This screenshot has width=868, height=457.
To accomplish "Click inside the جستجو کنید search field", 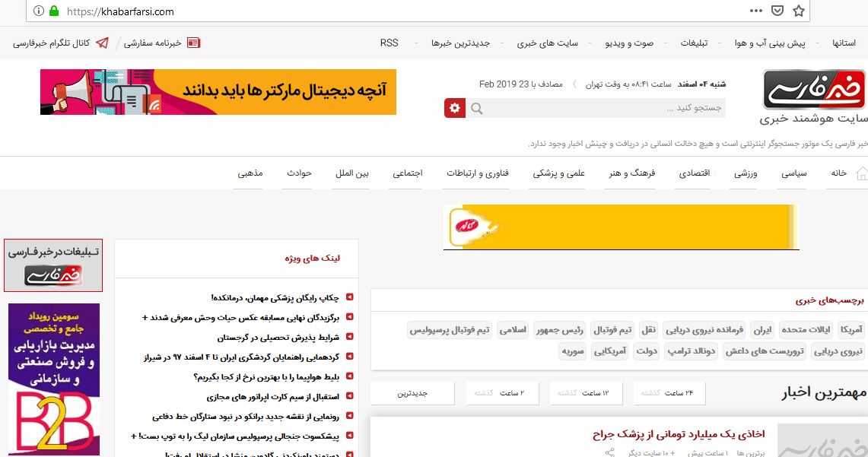I will (x=609, y=108).
